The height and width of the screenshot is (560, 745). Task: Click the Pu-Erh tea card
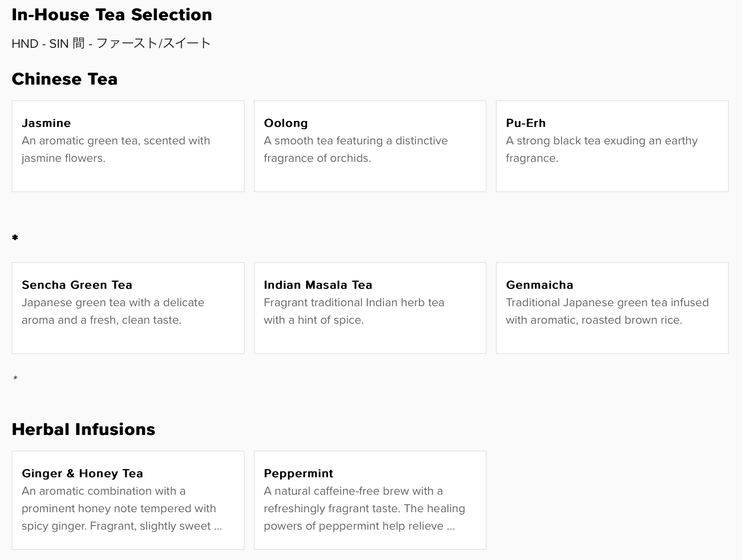pyautogui.click(x=612, y=146)
